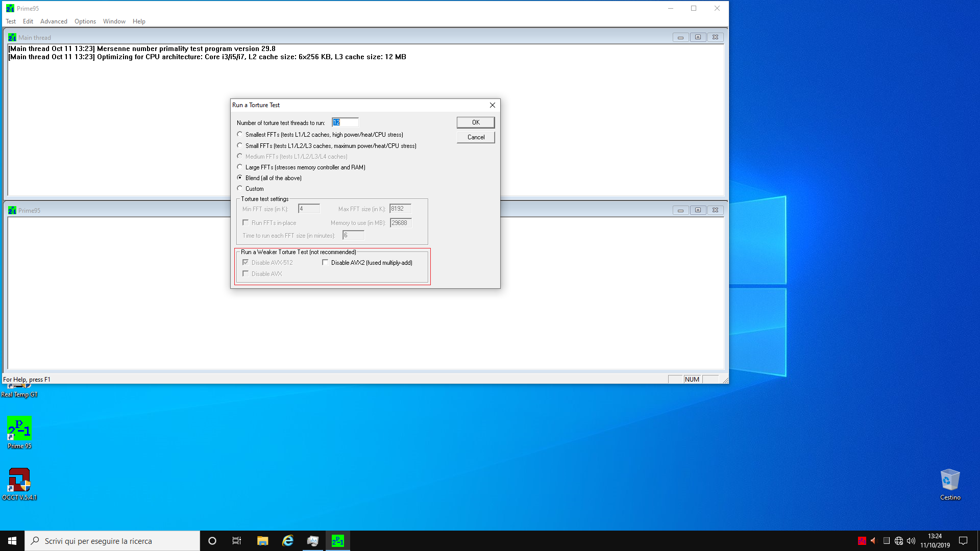The width and height of the screenshot is (980, 551).
Task: Open the Test menu
Action: (11, 21)
